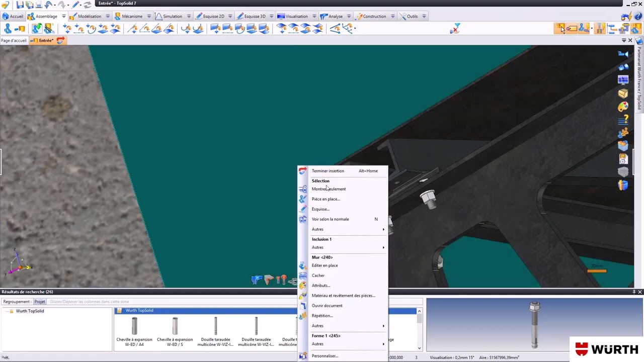Click the Projet grouping column chip
Viewport: 644px width, 362px height.
40,302
